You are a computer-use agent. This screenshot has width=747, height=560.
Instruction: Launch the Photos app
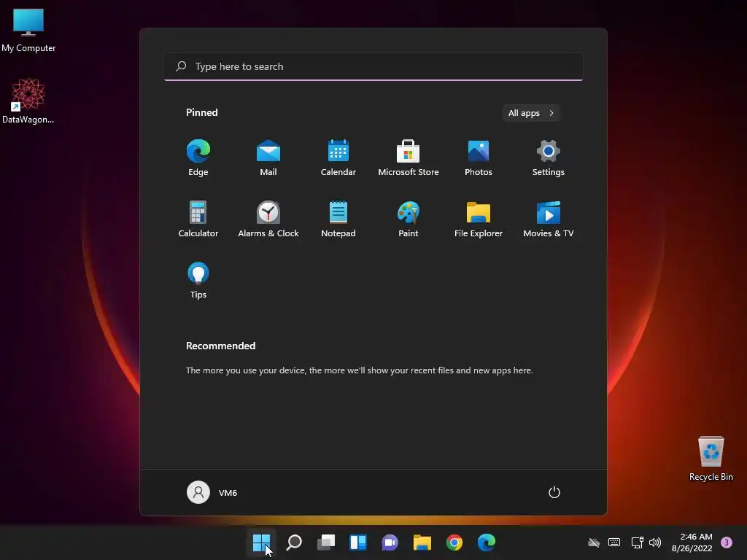(x=479, y=158)
